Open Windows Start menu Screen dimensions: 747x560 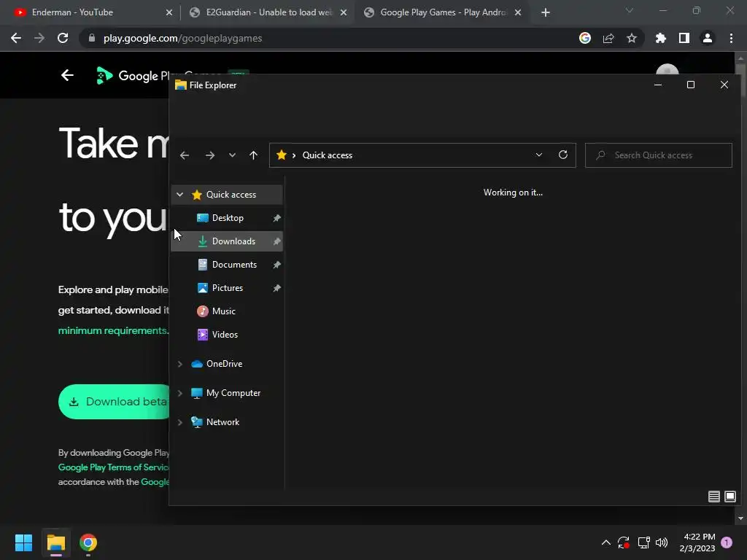(23, 542)
